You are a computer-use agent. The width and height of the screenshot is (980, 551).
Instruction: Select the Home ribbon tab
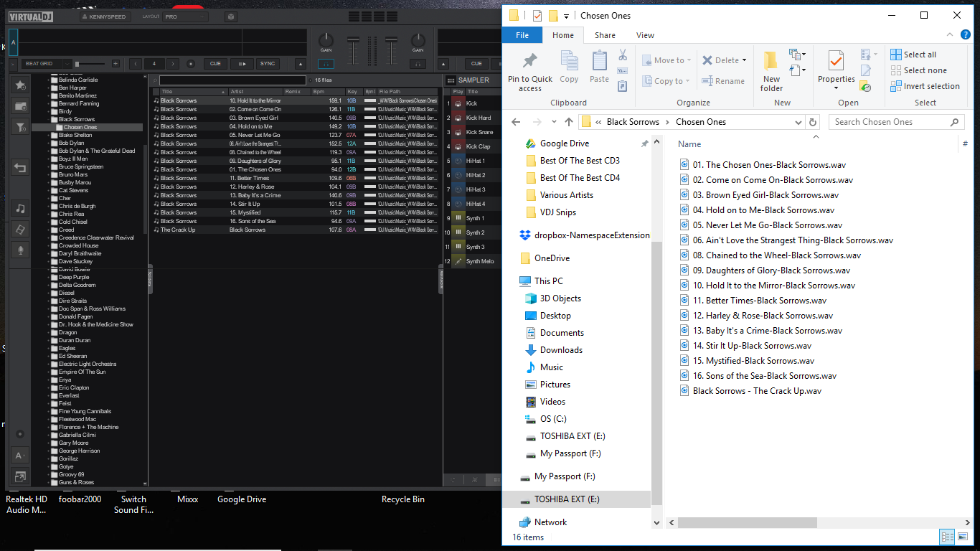(x=563, y=35)
